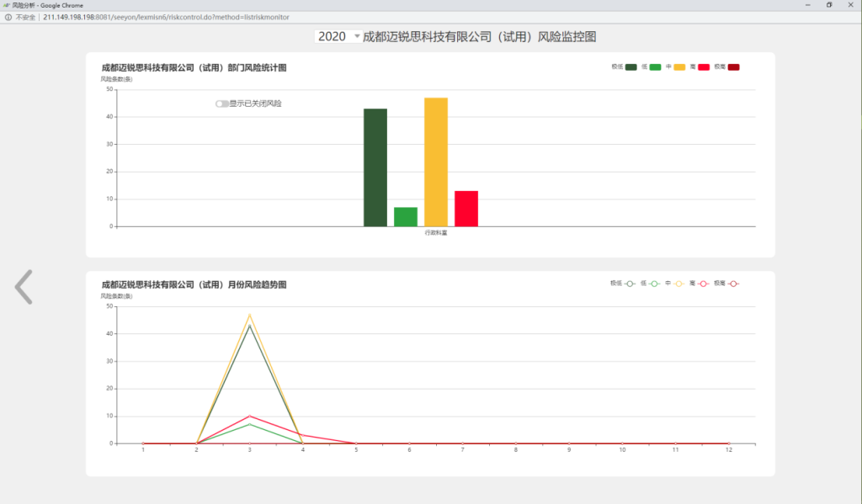Open the 2020 year dropdown
Viewport: 862px width, 504px height.
coord(338,36)
